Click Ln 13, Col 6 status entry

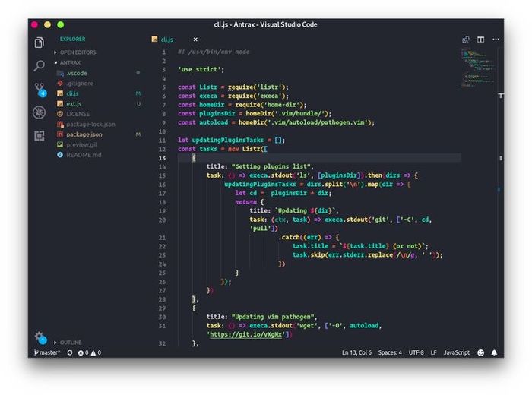point(356,352)
